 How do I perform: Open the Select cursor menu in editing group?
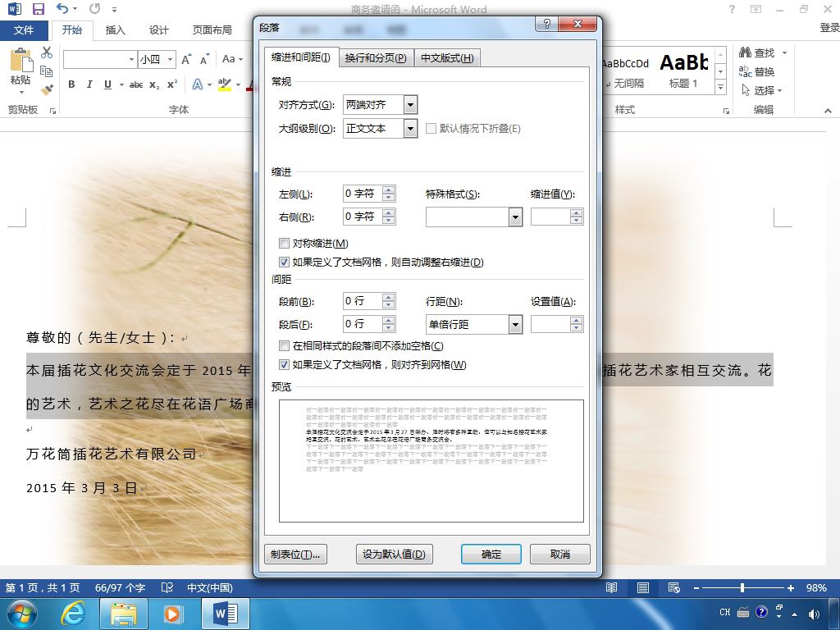click(761, 90)
